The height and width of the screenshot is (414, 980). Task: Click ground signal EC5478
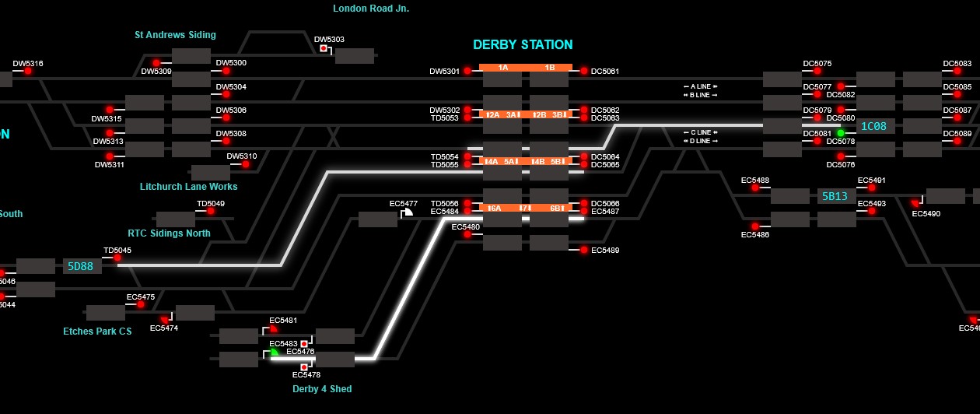click(304, 367)
